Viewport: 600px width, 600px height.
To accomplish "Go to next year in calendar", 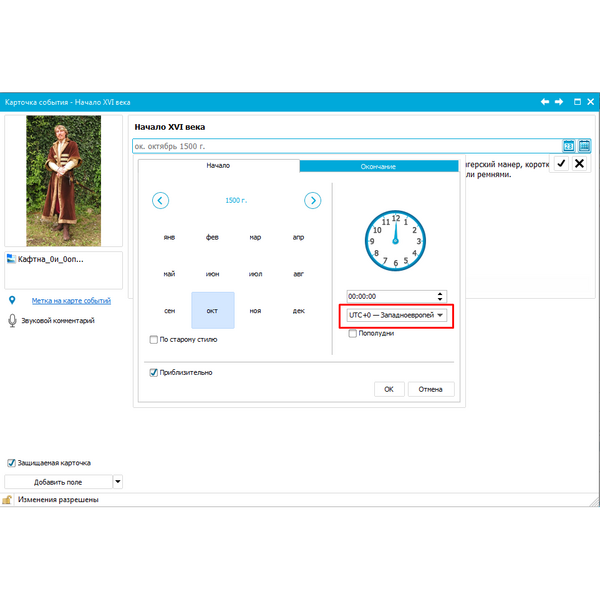I will [313, 201].
